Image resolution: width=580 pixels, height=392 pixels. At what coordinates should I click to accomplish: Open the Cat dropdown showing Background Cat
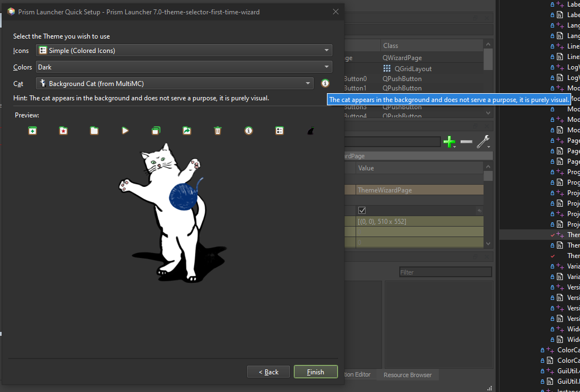click(x=175, y=84)
